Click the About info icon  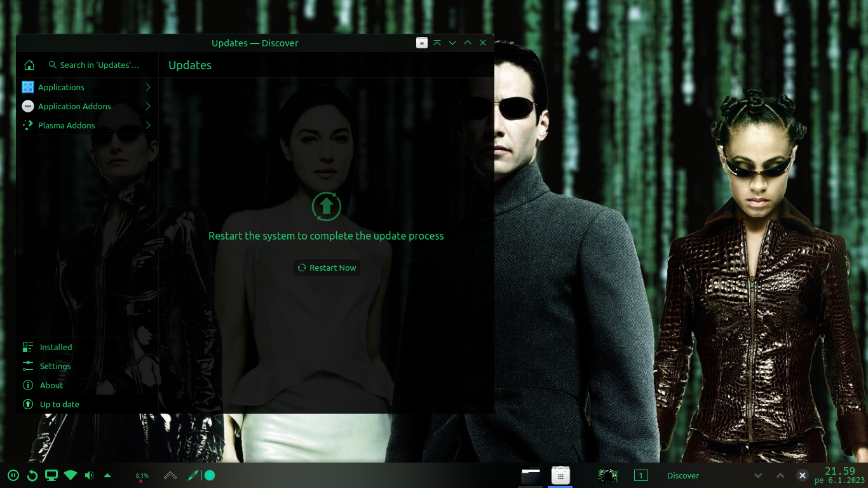click(28, 385)
